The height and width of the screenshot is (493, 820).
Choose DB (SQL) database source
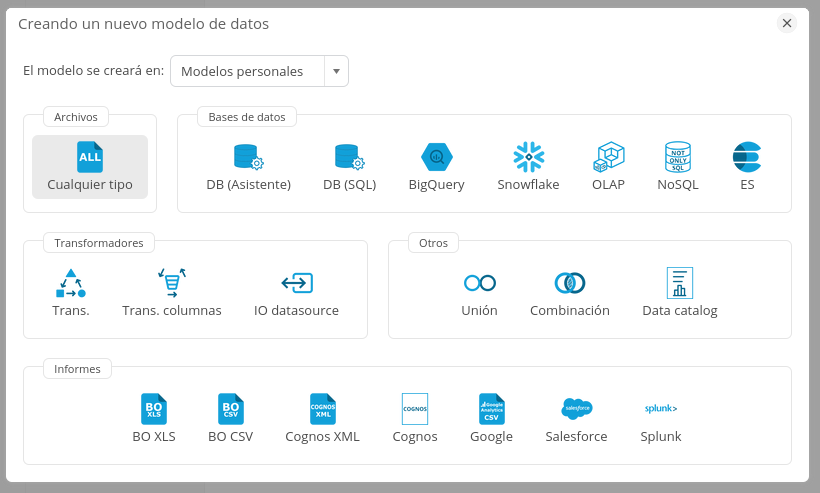(349, 158)
